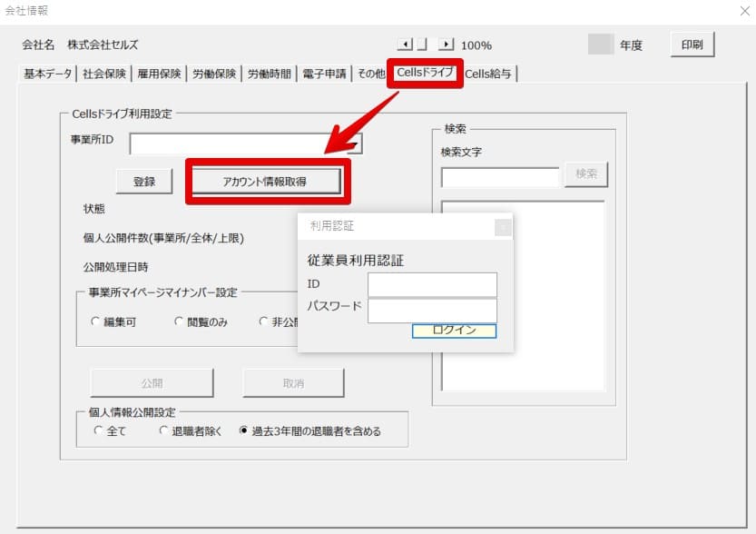This screenshot has width=756, height=534.
Task: Click the zoom scrollbar thumb
Action: point(422,44)
